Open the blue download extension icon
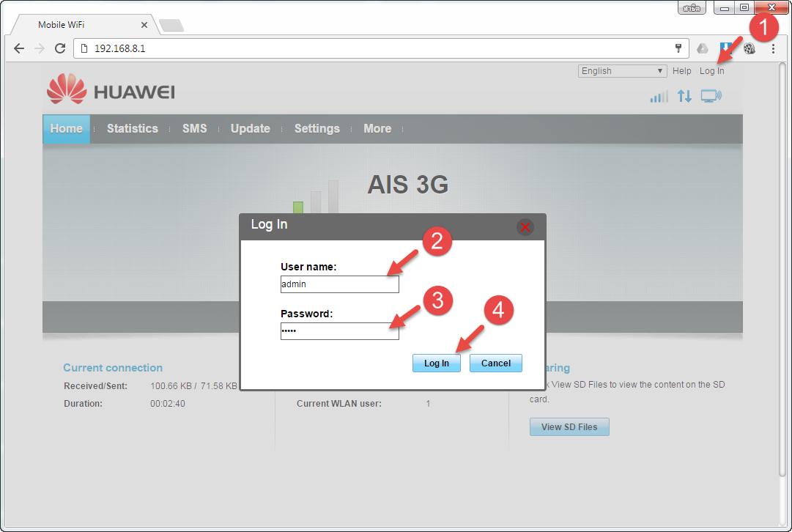The height and width of the screenshot is (532, 792). pyautogui.click(x=726, y=48)
